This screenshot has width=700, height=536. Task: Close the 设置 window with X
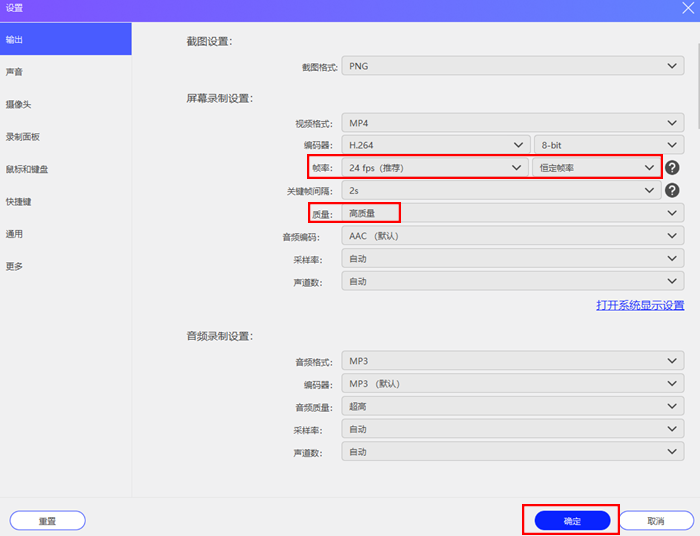[687, 8]
